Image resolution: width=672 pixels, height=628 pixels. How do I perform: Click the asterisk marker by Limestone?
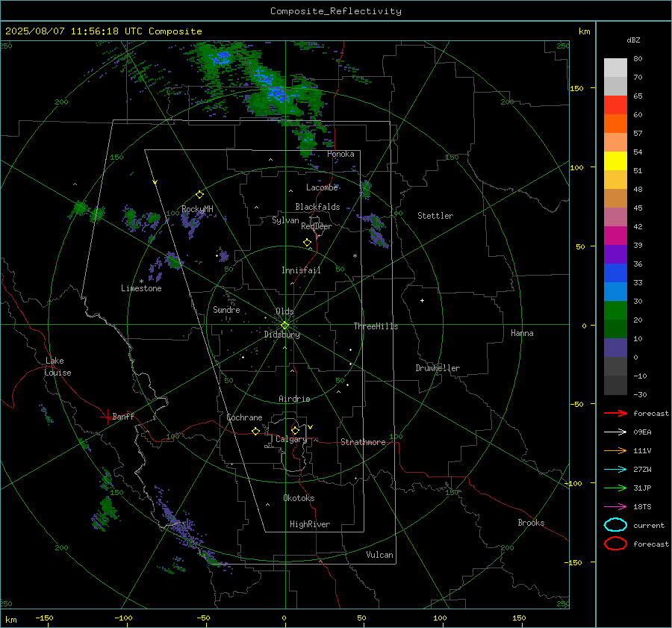[141, 282]
